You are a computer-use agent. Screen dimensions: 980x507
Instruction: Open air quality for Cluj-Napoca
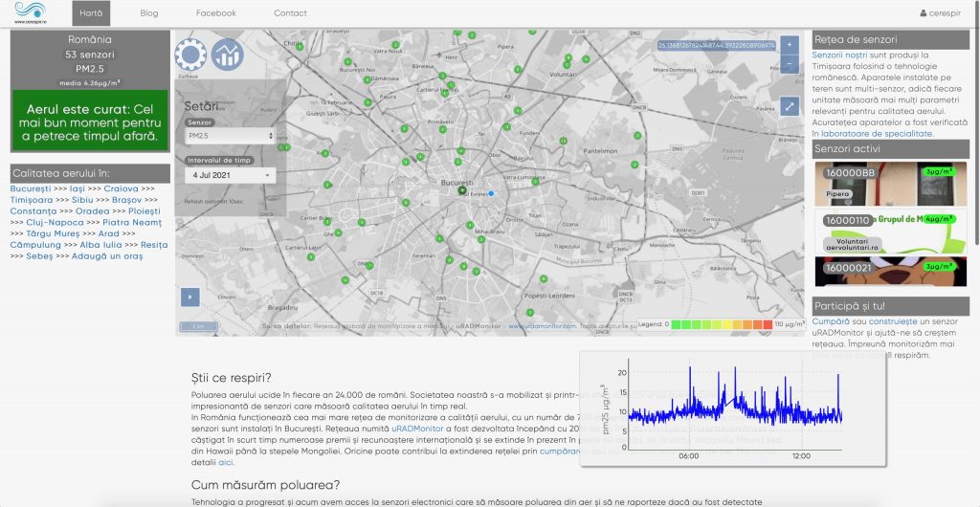(55, 222)
